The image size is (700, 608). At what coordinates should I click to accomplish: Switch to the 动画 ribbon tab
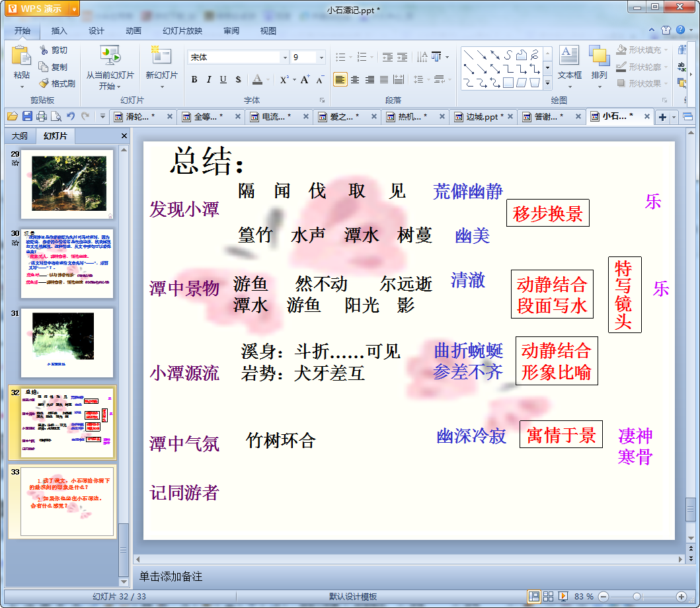coord(133,31)
